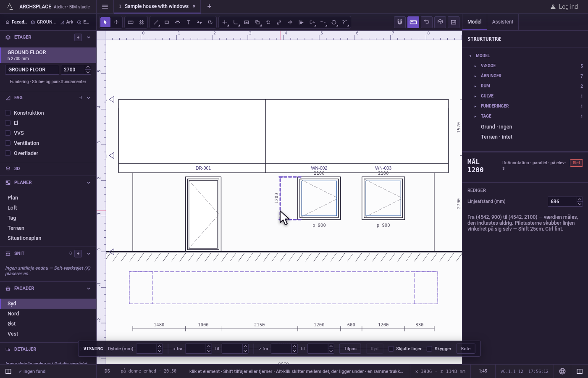The width and height of the screenshot is (588, 378).
Task: Collapse the FAG section chevron
Action: tap(89, 98)
